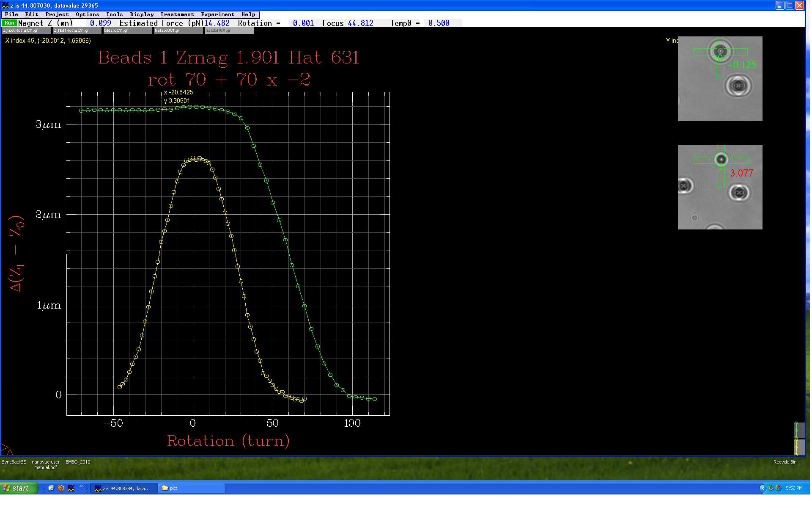Click the xvin wave icon in quick launch

tap(71, 488)
